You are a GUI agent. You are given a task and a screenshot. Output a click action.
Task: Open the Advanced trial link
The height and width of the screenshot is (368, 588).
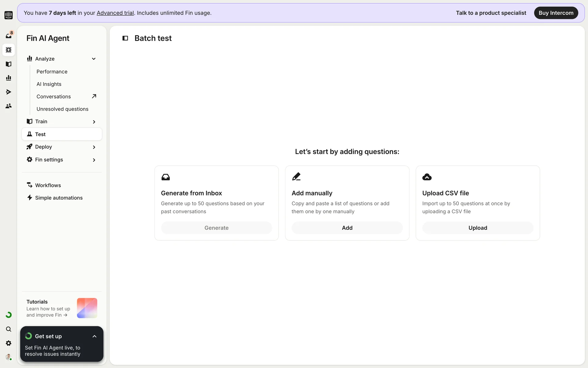coord(115,13)
